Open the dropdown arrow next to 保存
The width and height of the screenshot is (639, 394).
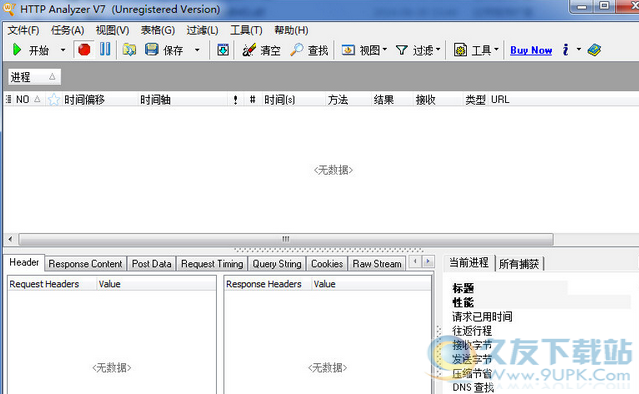point(197,50)
